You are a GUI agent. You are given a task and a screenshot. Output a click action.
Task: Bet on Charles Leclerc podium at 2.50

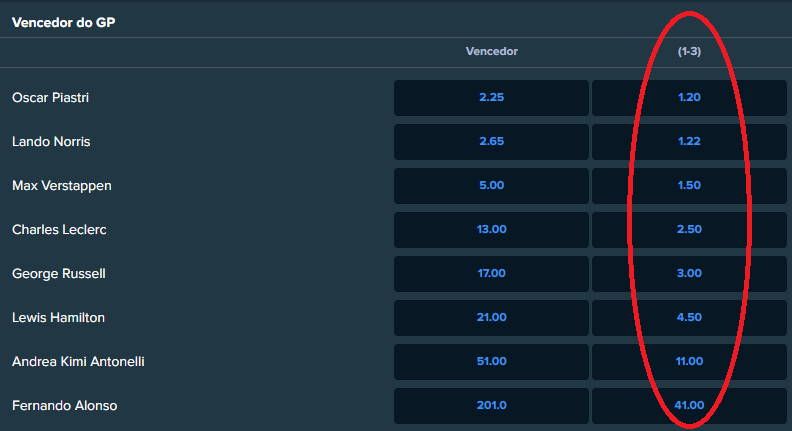tap(689, 229)
